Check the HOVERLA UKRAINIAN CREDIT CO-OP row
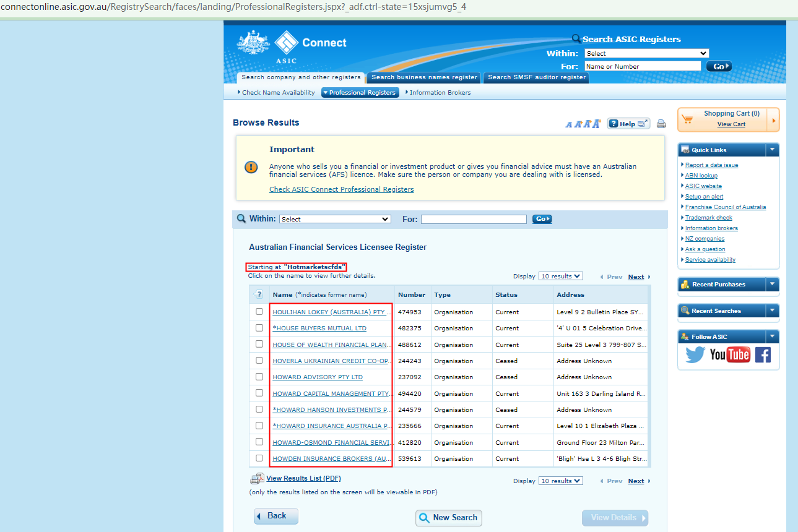Viewport: 798px width, 532px height. click(x=259, y=361)
